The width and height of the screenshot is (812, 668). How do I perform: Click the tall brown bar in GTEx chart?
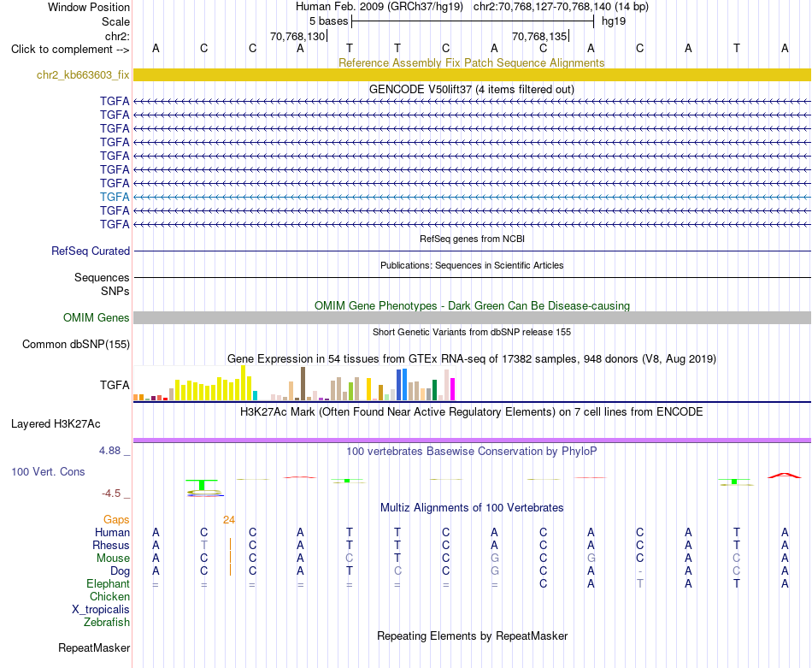click(303, 383)
